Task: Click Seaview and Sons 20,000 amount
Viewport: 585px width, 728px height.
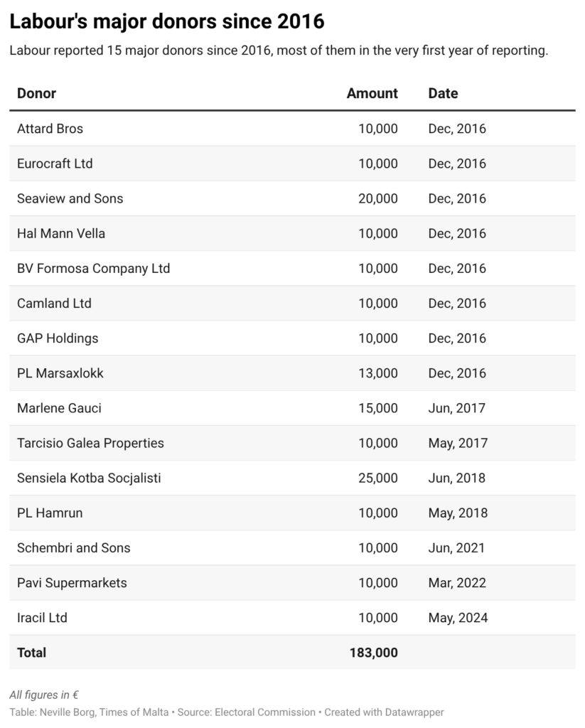Action: tap(378, 198)
